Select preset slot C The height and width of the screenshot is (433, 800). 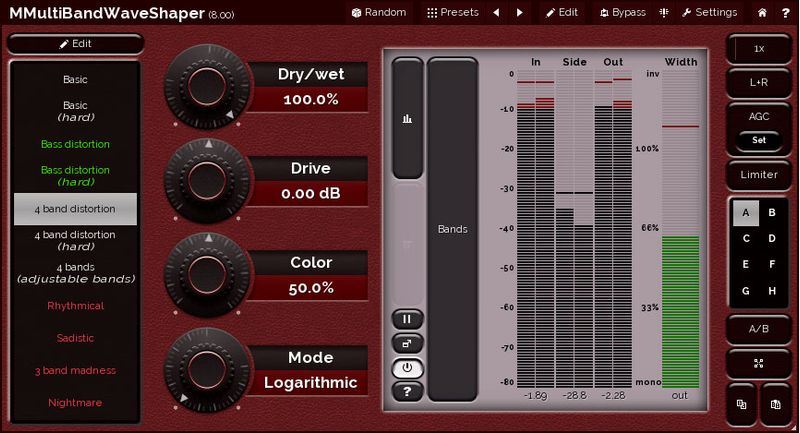tap(746, 239)
